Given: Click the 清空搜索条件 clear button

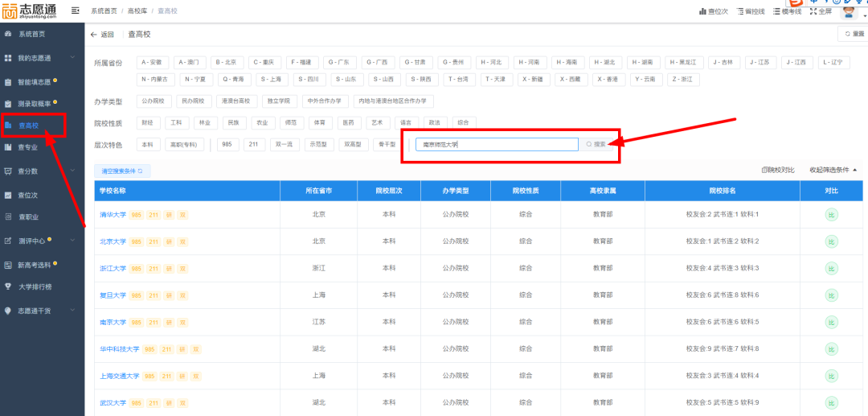Looking at the screenshot, I should (122, 171).
